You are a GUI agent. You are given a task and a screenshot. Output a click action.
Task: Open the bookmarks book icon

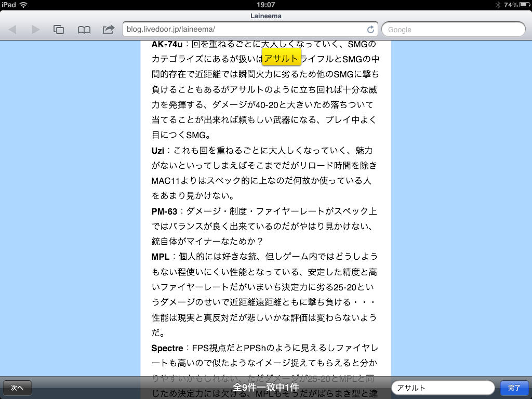(84, 30)
